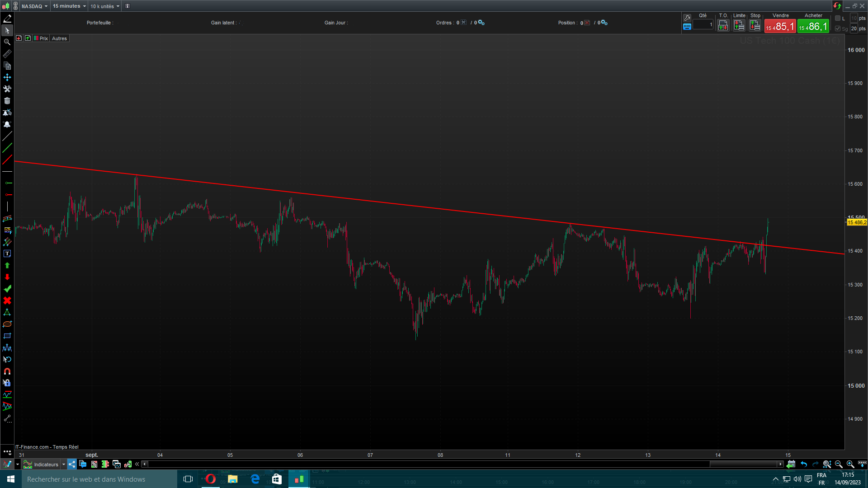The height and width of the screenshot is (488, 868).
Task: Click the green up arrow marker tool
Action: [7, 266]
